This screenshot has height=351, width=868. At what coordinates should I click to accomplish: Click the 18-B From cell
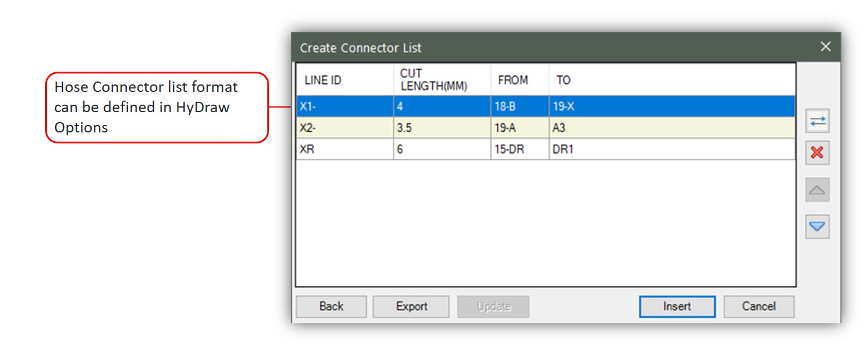[x=520, y=106]
